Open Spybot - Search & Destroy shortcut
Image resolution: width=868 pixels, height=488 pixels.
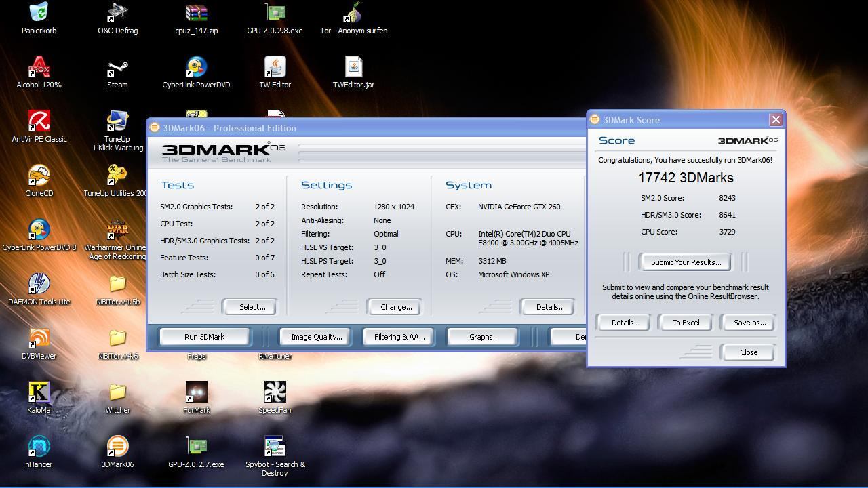(x=275, y=447)
